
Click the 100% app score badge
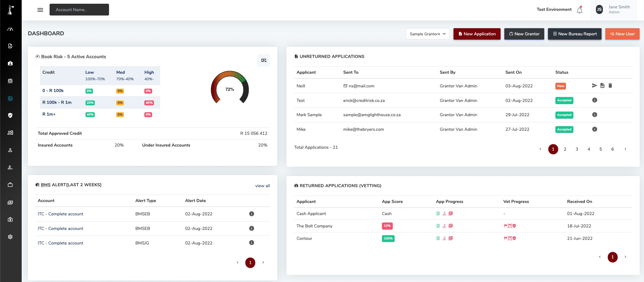(x=388, y=238)
